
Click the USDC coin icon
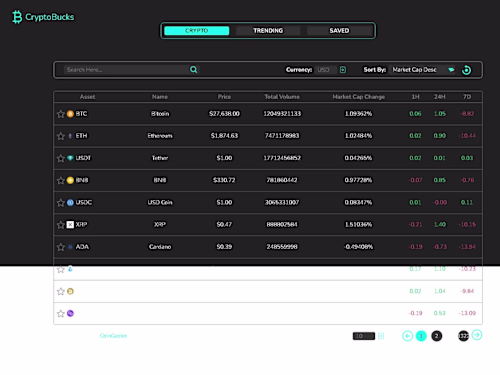pos(70,202)
